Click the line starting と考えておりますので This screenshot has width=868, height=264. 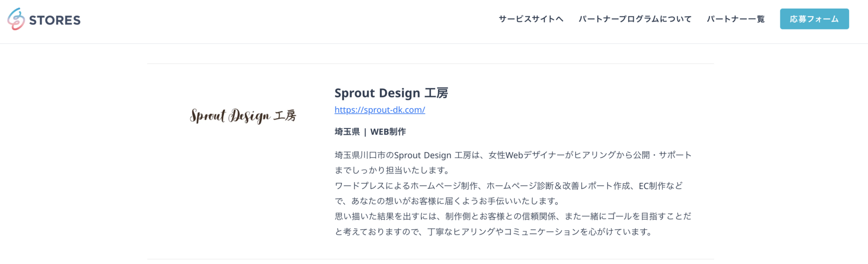494,232
